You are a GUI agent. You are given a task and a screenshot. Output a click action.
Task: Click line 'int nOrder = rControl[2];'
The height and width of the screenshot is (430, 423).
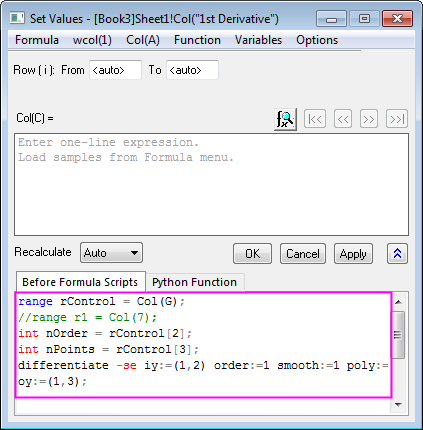(x=105, y=334)
